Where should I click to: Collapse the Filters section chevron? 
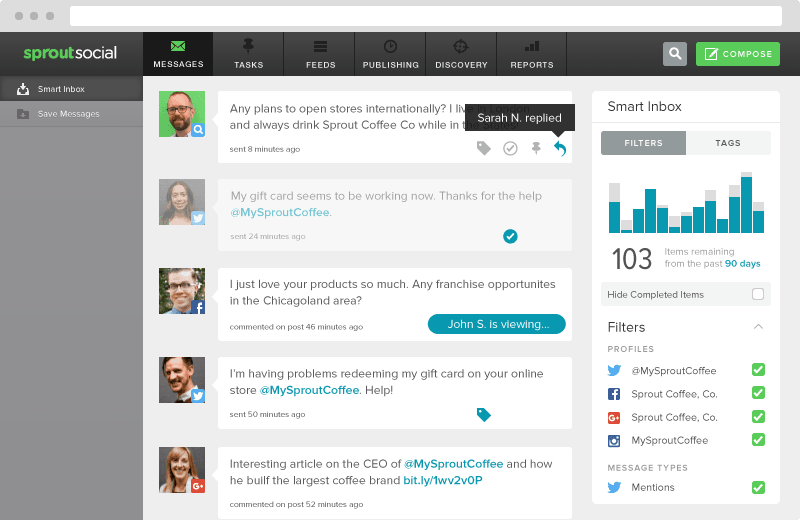[x=758, y=327]
